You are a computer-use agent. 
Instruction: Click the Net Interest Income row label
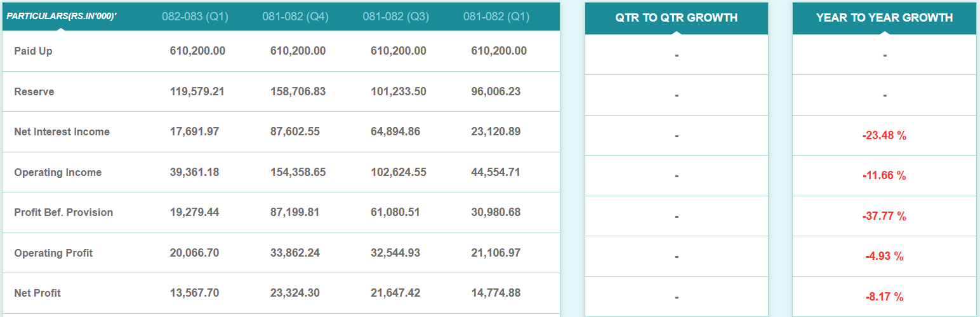click(62, 132)
